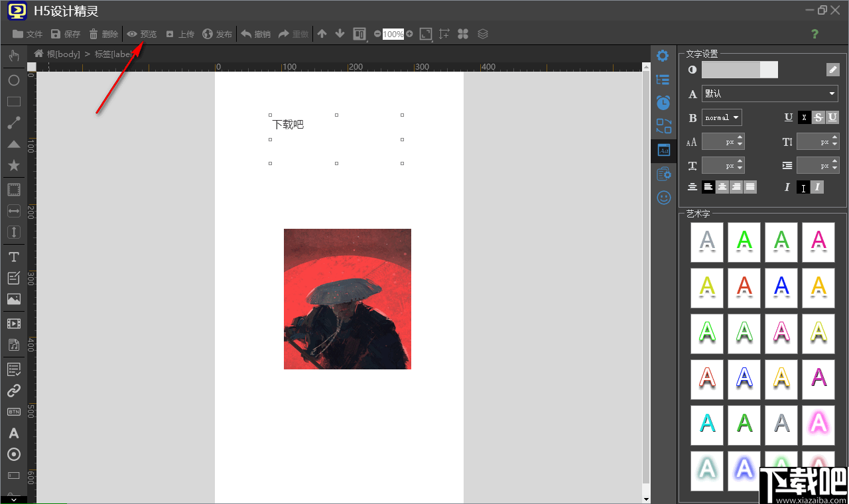Click the zoom in plus icon

409,34
